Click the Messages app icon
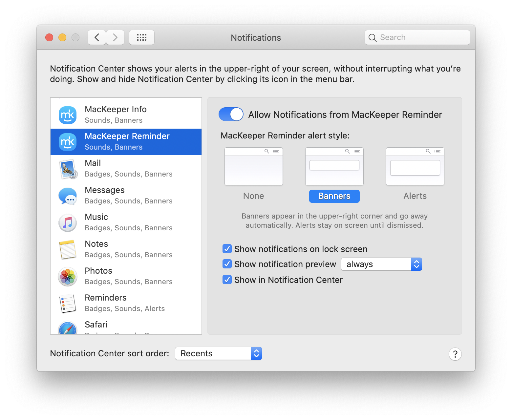 pyautogui.click(x=68, y=196)
